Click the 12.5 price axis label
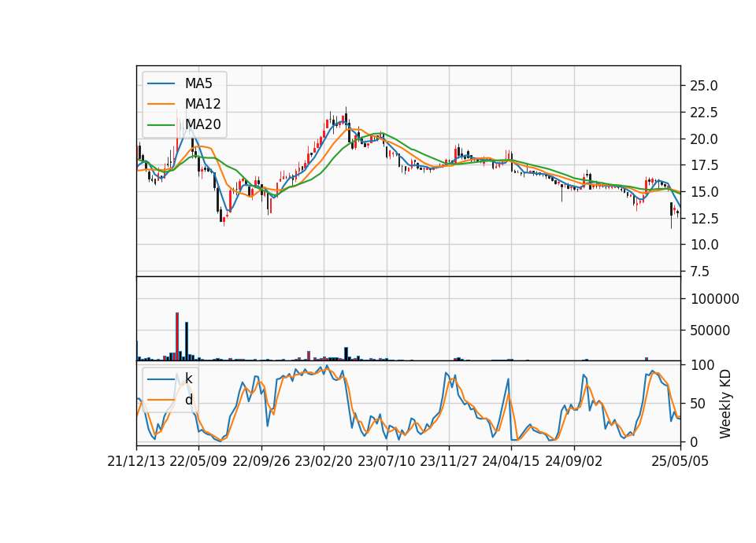The height and width of the screenshot is (543, 756). [704, 218]
